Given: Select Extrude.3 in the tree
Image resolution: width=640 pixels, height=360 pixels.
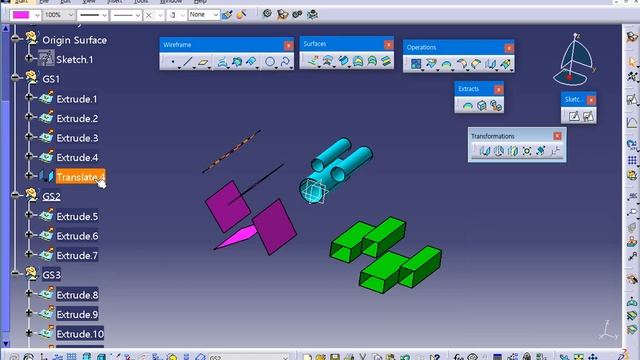Looking at the screenshot, I should click(x=77, y=138).
